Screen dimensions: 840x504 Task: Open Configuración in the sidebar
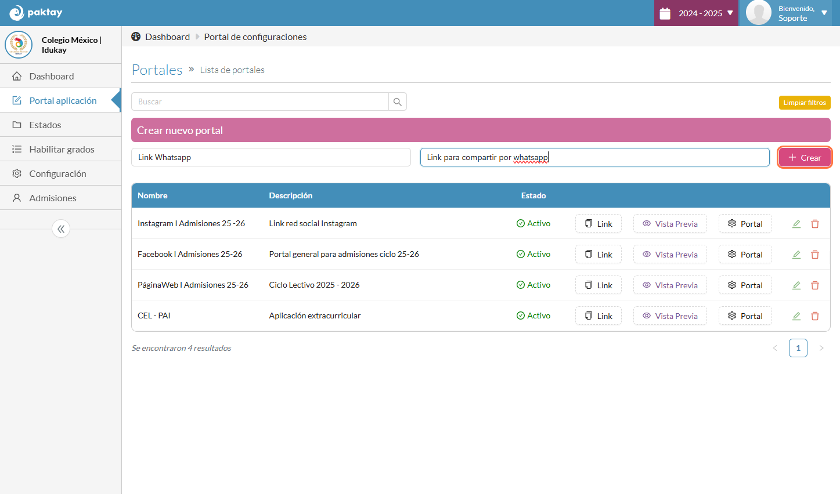(x=60, y=173)
